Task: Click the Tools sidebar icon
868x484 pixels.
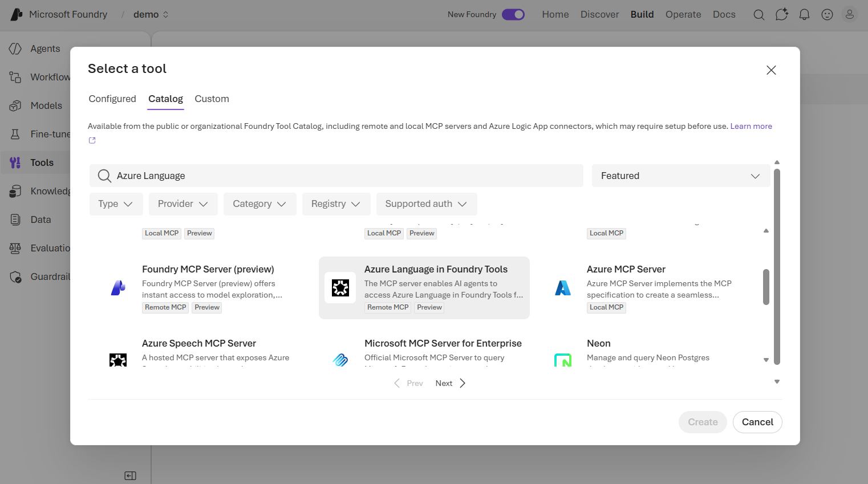Action: [15, 162]
